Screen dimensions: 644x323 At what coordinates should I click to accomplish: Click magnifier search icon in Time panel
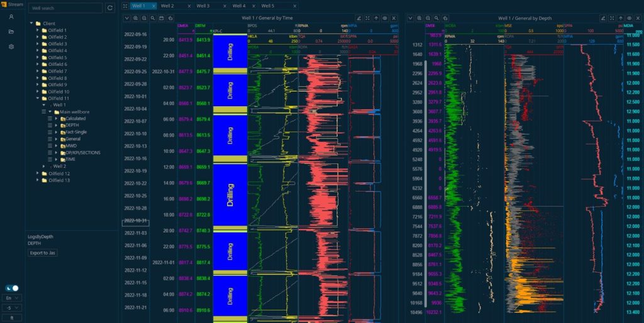pyautogui.click(x=153, y=18)
